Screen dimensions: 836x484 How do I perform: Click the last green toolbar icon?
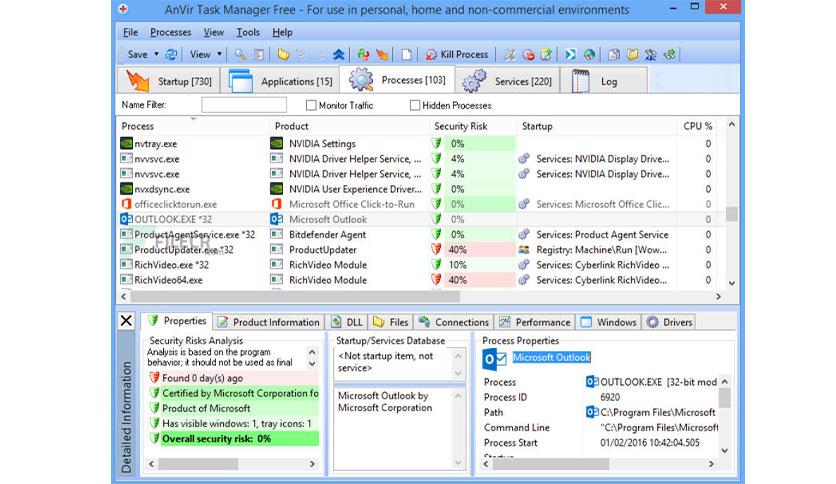tap(669, 54)
